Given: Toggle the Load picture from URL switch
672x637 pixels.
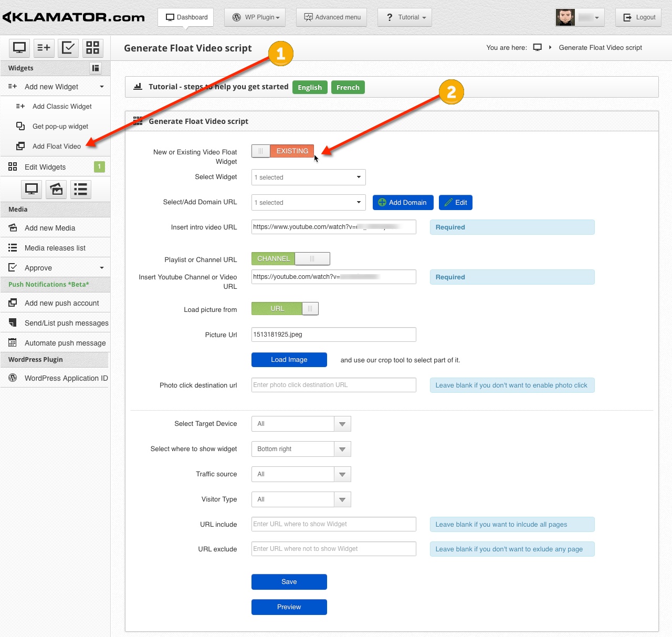Looking at the screenshot, I should click(x=285, y=309).
